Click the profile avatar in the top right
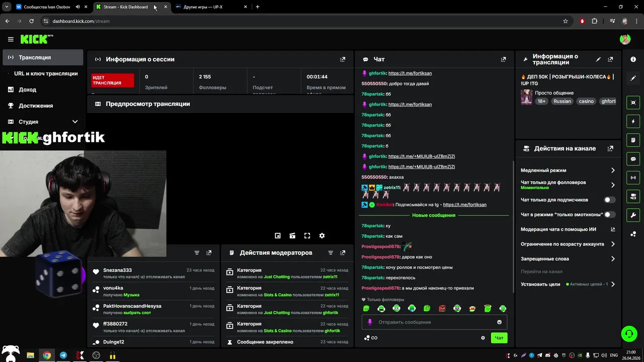The width and height of the screenshot is (644, 362). point(625,39)
